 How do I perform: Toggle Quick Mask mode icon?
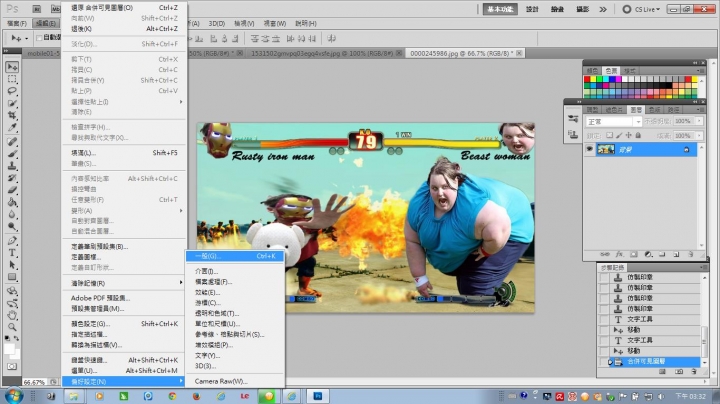click(12, 366)
